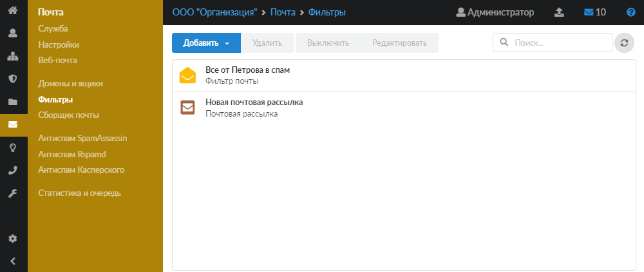The image size is (644, 272).
Task: Focus the Поиск search field
Action: coord(553,43)
